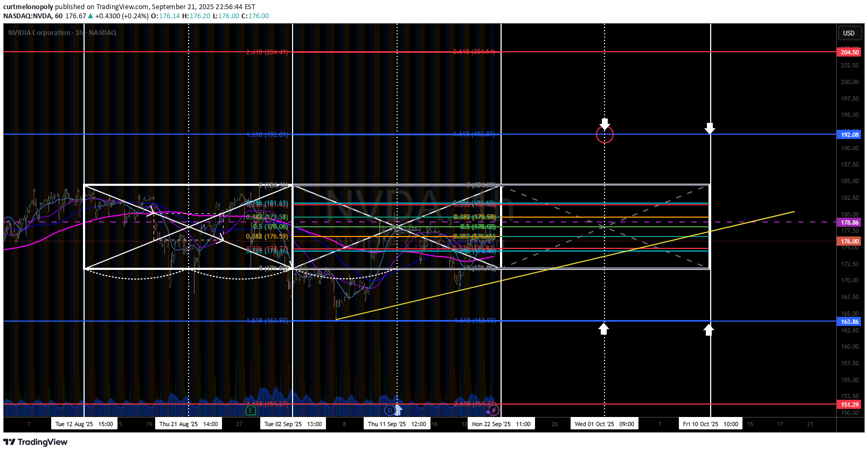Click the blue D dividend marker
The width and height of the screenshot is (868, 452).
click(390, 411)
